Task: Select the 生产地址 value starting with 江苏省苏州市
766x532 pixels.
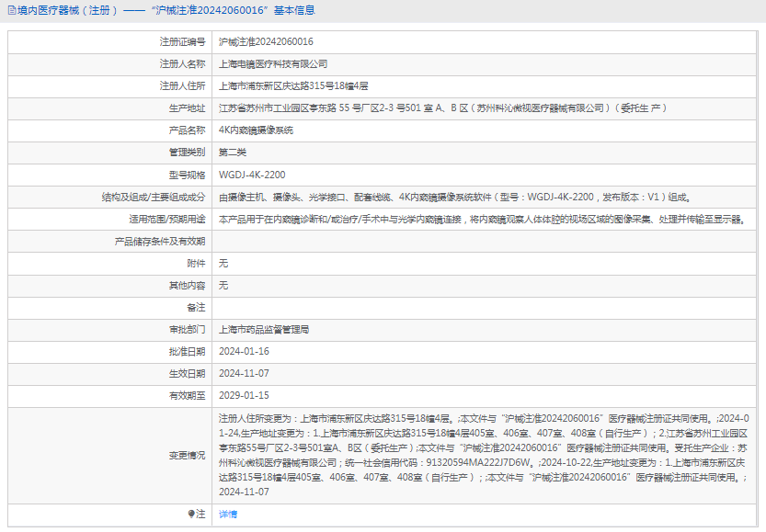Action: [x=442, y=108]
